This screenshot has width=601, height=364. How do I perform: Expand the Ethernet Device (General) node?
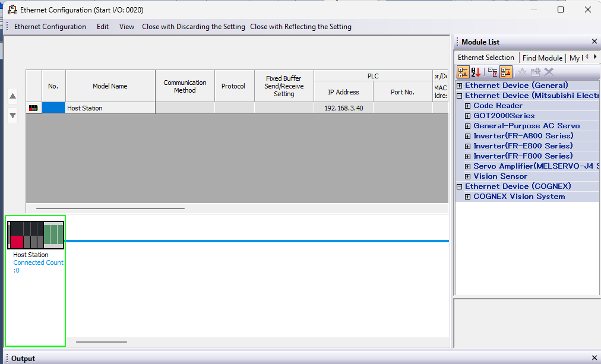pyautogui.click(x=460, y=86)
